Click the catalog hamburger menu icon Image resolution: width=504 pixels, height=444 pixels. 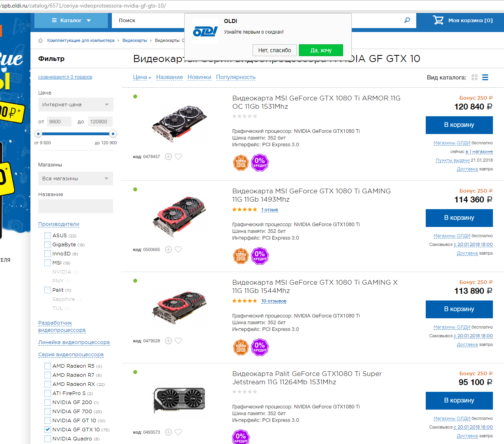(x=55, y=20)
